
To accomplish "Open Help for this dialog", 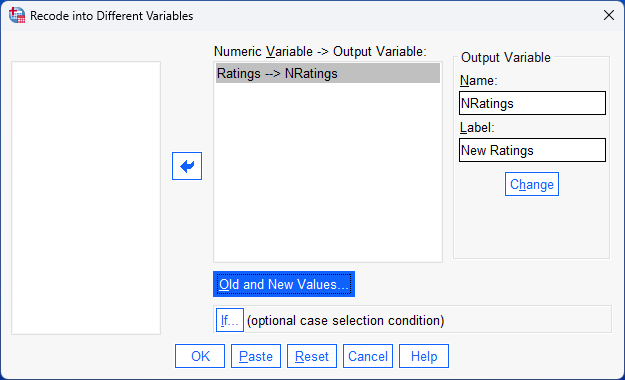I will [424, 356].
